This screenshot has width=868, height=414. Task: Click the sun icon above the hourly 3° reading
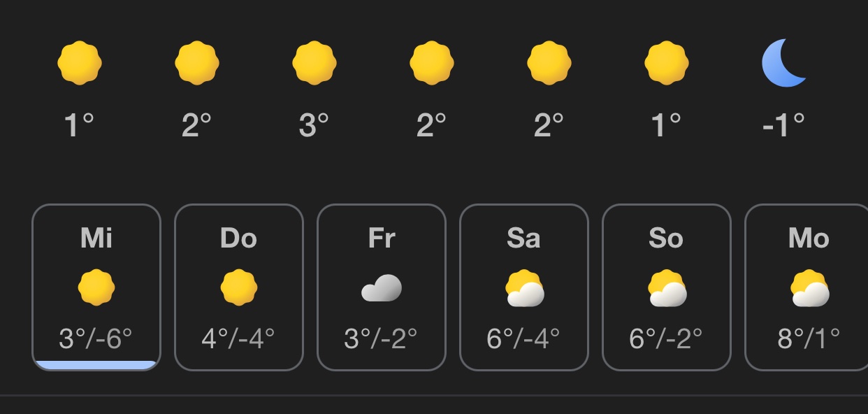314,63
